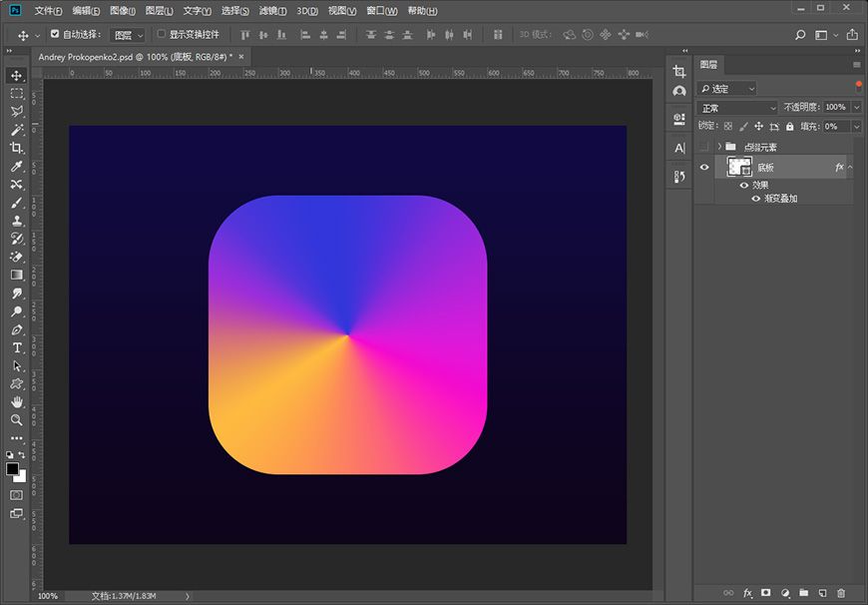Viewport: 868px width, 605px height.
Task: Click the foreground color swatch
Action: [12, 468]
